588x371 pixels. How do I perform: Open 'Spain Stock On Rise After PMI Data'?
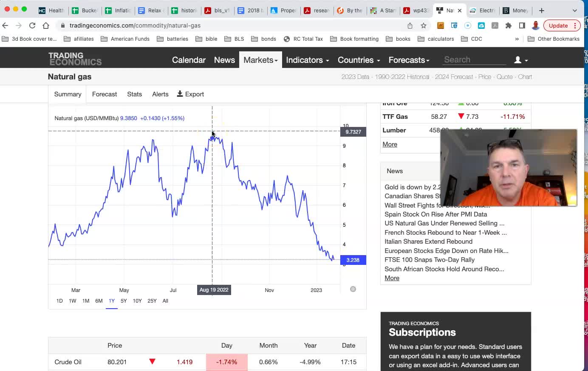coord(435,214)
